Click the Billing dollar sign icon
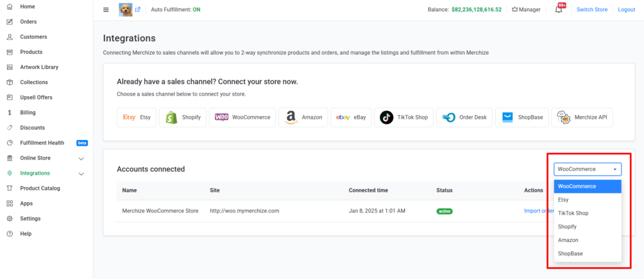Screen dimensions: 644x279 click(10, 113)
